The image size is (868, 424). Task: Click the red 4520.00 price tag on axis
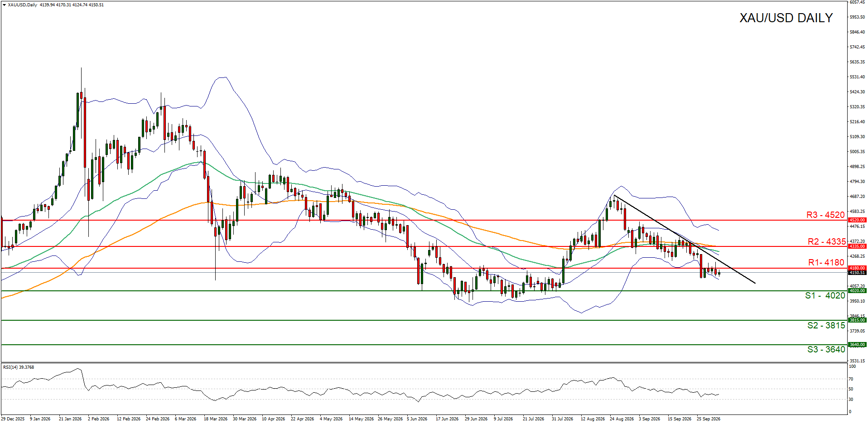pyautogui.click(x=857, y=220)
